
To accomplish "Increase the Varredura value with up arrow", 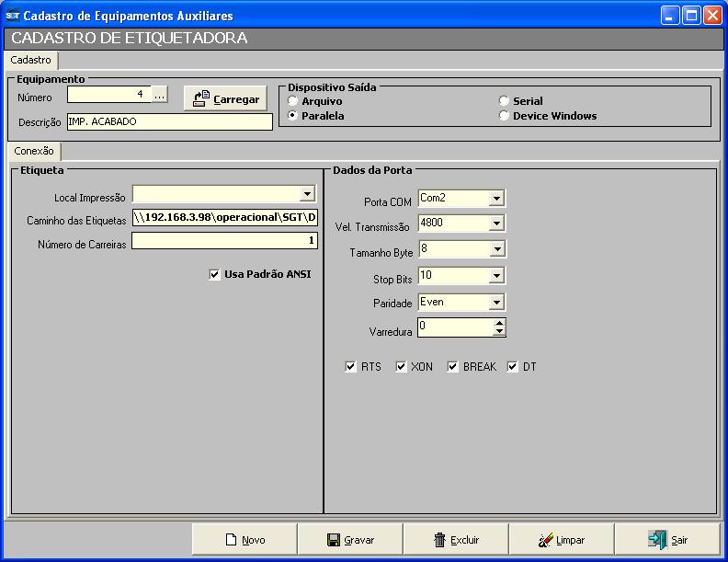I will coord(499,323).
